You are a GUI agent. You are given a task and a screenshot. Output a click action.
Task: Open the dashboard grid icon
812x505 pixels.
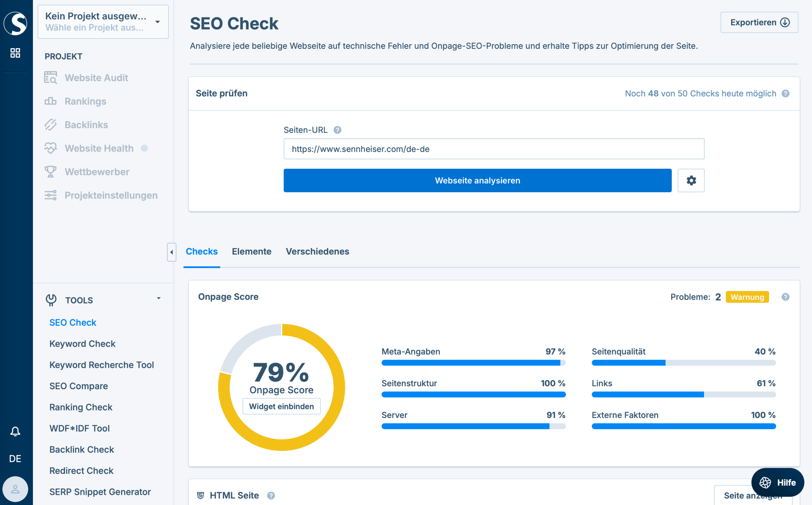click(15, 52)
